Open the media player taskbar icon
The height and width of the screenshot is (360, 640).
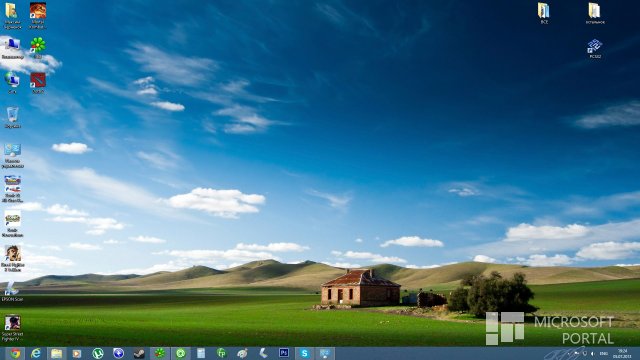77,353
